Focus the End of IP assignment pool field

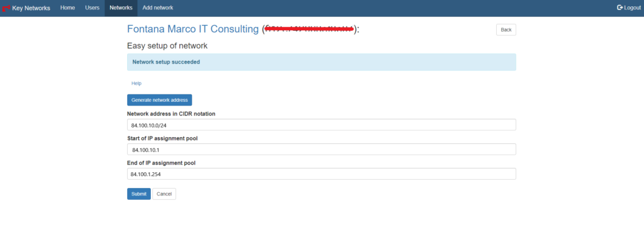(321, 174)
